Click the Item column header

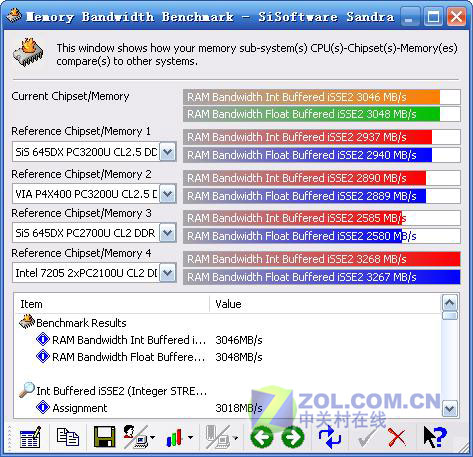click(112, 304)
